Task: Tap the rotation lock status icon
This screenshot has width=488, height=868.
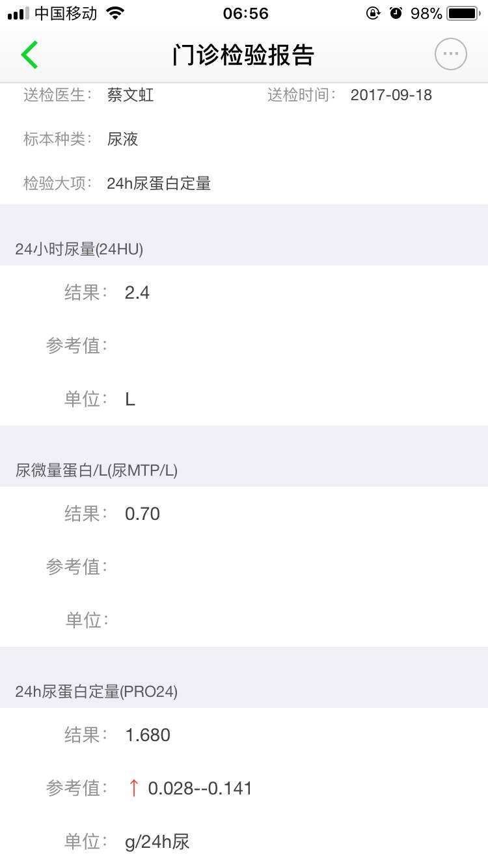Action: pyautogui.click(x=373, y=13)
